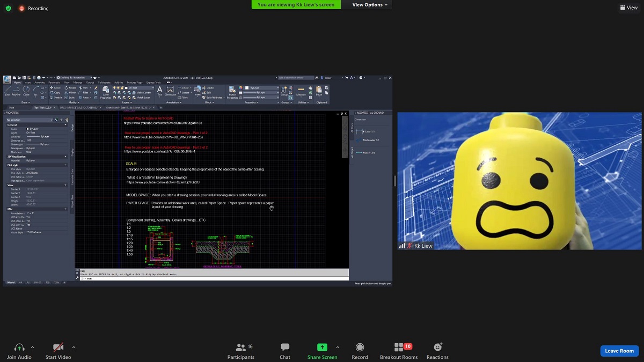644x362 pixels.
Task: Click the Group tool icon
Action: [x=284, y=91]
